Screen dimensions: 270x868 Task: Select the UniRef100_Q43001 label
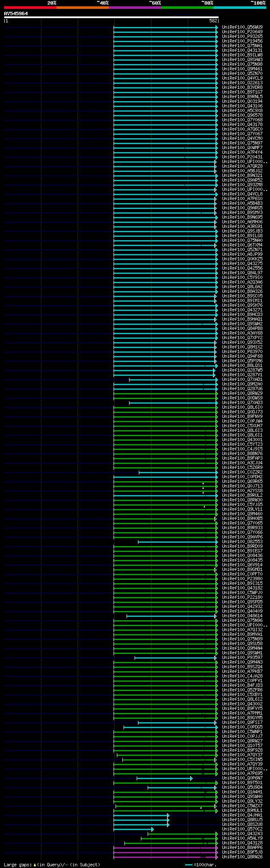coord(242,439)
